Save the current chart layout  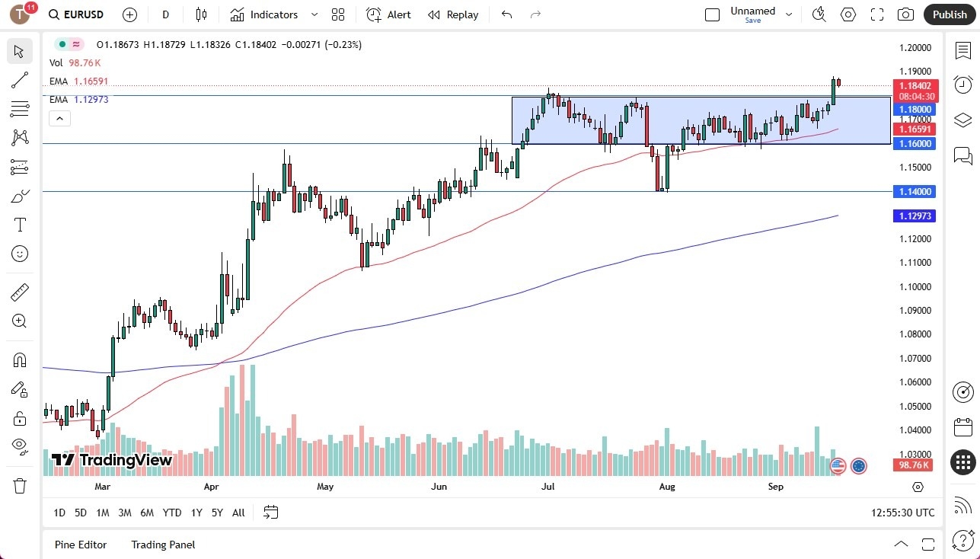coord(752,21)
